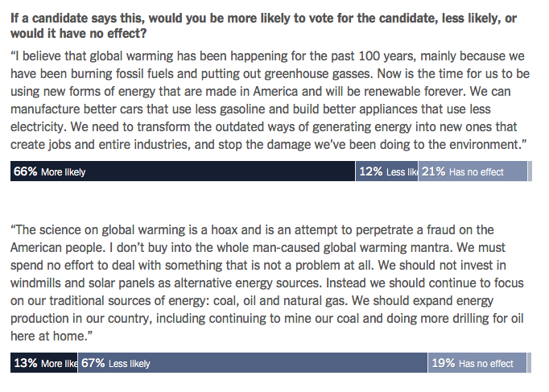
Task: Click the unlabeled end segment of second bar
Action: click(530, 363)
